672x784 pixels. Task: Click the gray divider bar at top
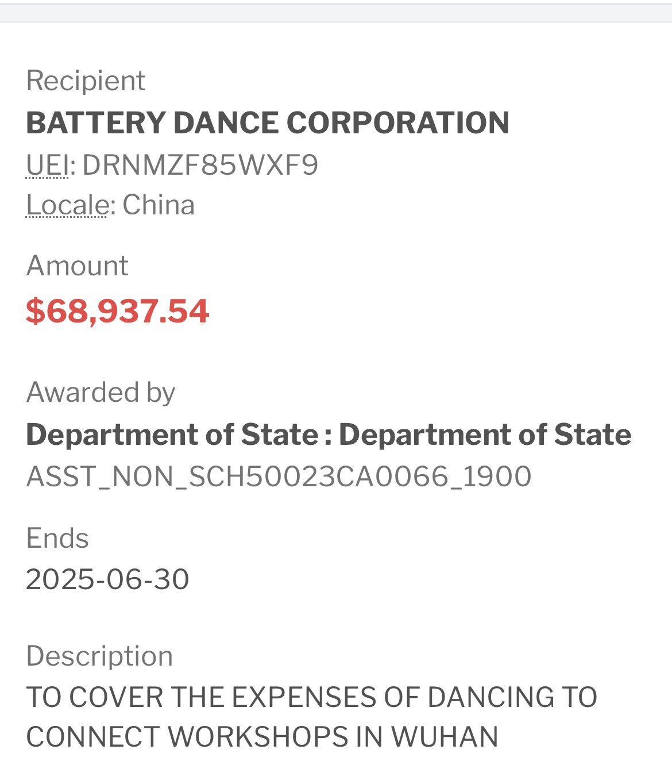pos(336,13)
